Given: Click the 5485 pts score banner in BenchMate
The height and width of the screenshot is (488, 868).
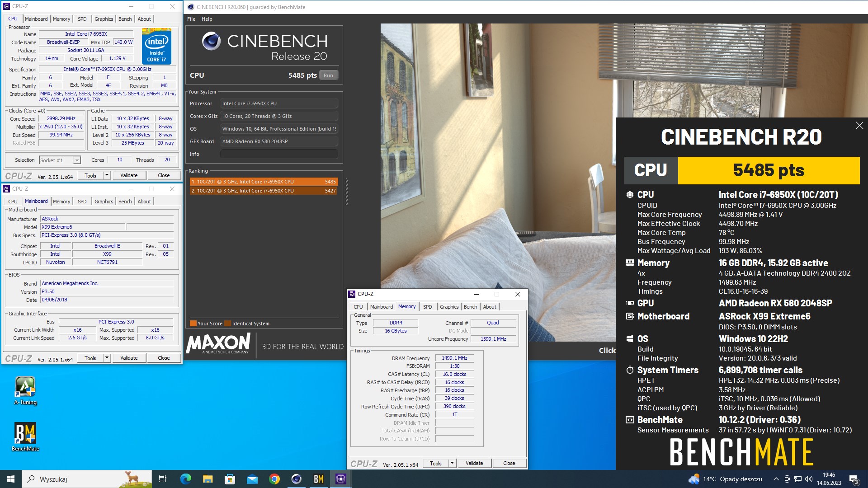Looking at the screenshot, I should (769, 170).
